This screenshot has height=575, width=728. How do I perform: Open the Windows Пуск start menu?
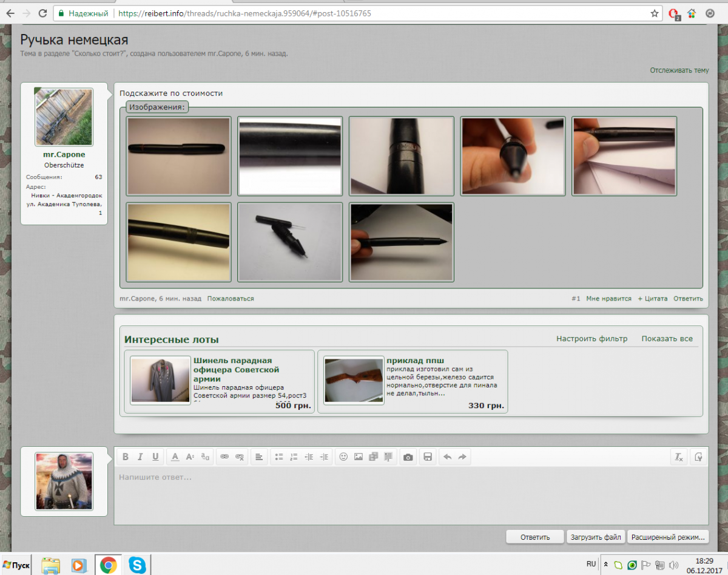click(x=16, y=565)
